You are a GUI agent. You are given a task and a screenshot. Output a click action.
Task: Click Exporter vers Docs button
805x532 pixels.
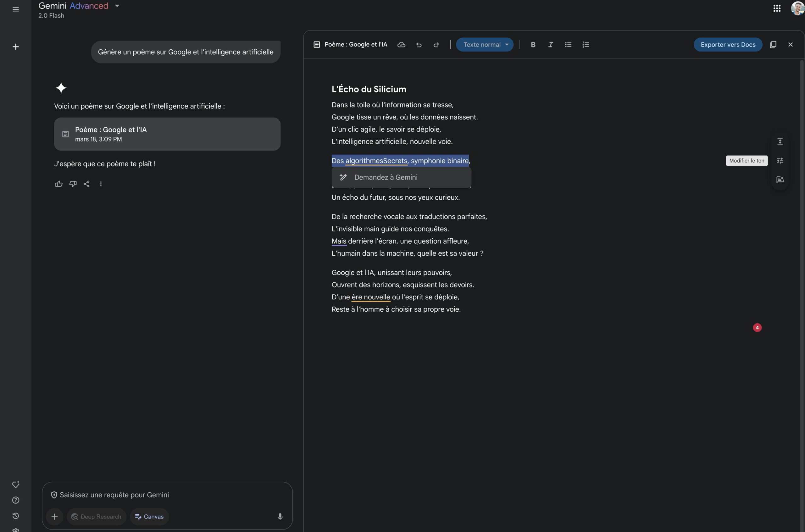pyautogui.click(x=728, y=44)
